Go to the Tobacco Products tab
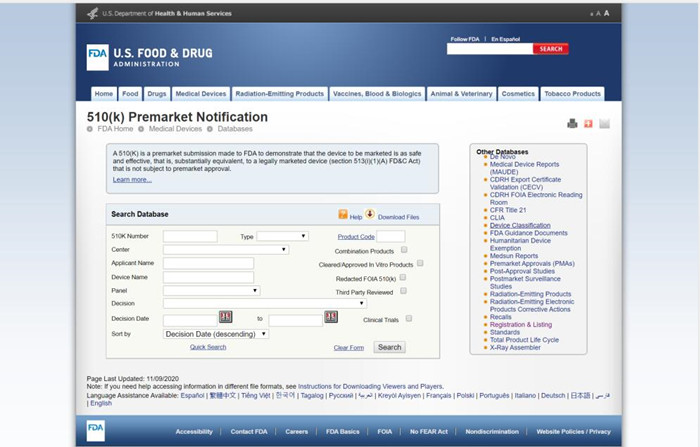This screenshot has height=447, width=700. pos(572,94)
